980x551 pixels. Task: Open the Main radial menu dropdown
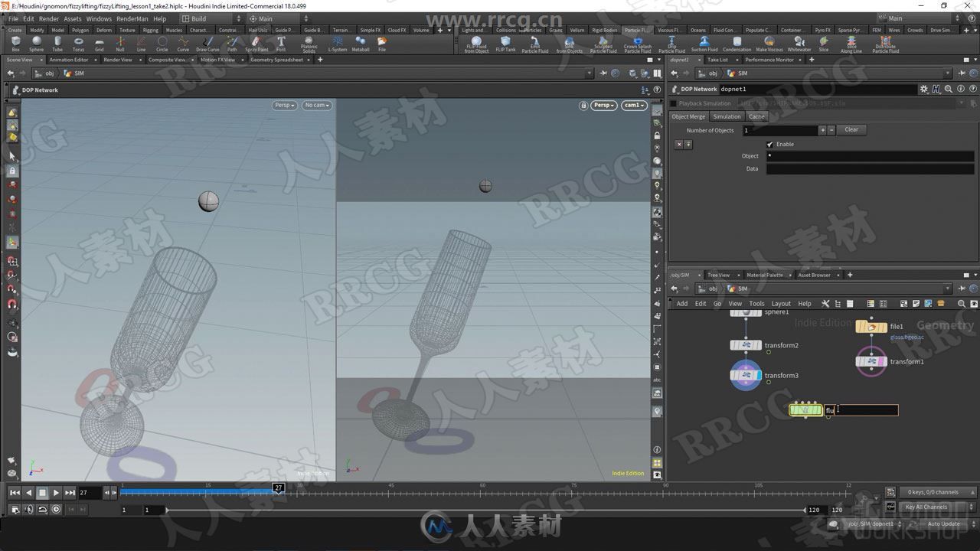[277, 18]
